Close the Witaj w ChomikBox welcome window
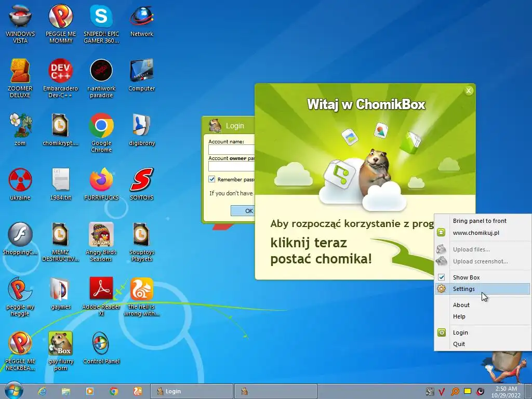This screenshot has width=532, height=399. [x=469, y=90]
